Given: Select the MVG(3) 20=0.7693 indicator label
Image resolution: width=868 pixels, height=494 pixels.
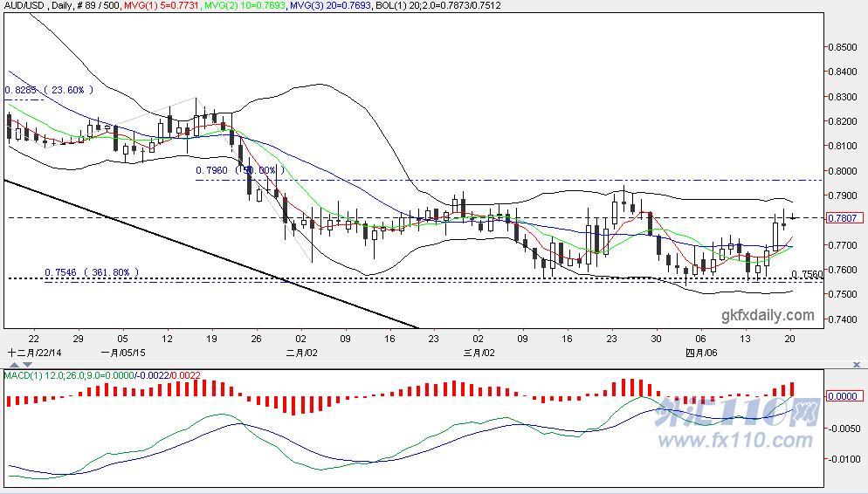Looking at the screenshot, I should 330,5.
